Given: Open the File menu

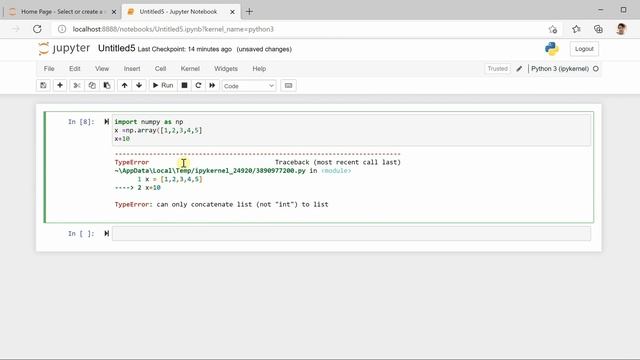Looking at the screenshot, I should tap(49, 69).
